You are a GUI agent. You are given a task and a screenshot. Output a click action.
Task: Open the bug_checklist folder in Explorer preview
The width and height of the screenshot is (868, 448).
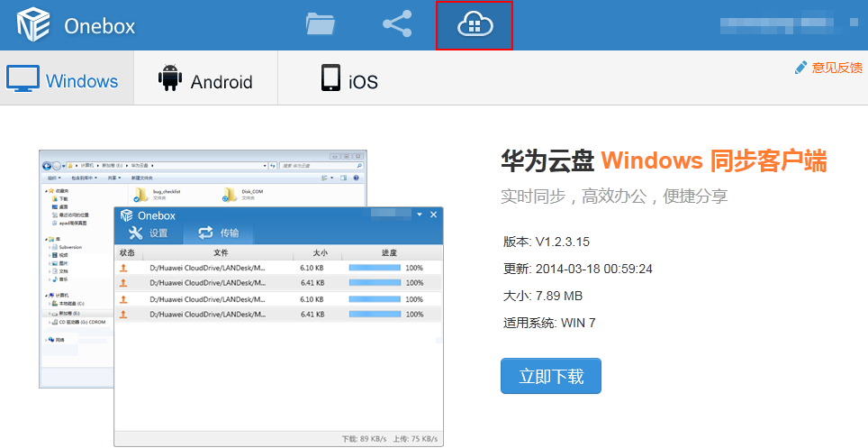[158, 194]
